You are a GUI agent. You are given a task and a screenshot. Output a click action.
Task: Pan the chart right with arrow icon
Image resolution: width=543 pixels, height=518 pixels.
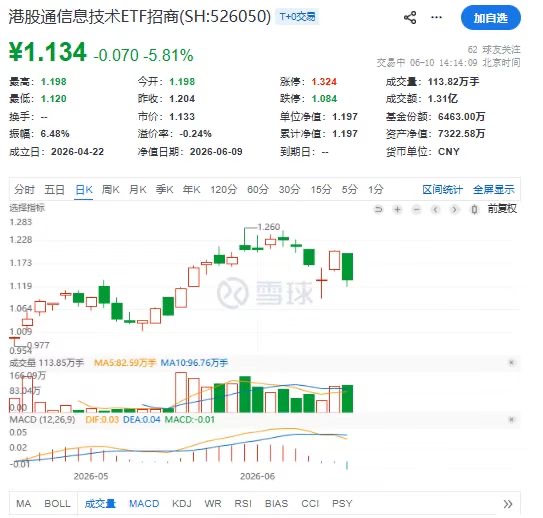point(454,209)
